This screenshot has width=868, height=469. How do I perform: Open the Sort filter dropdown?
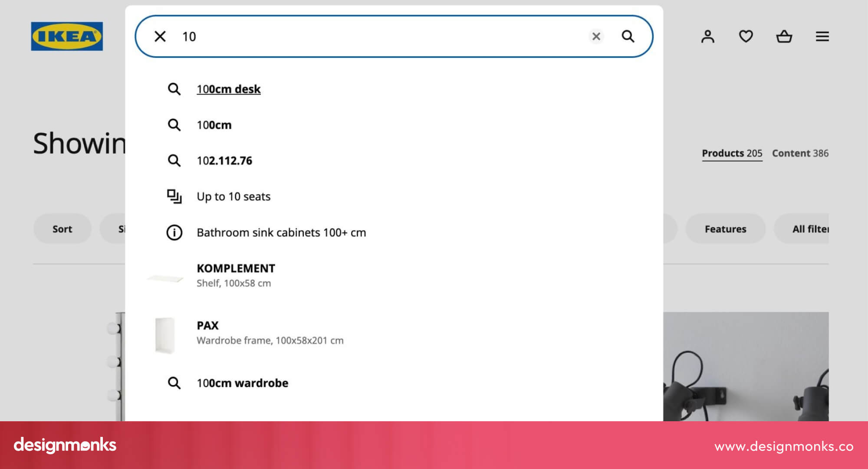[x=62, y=229]
